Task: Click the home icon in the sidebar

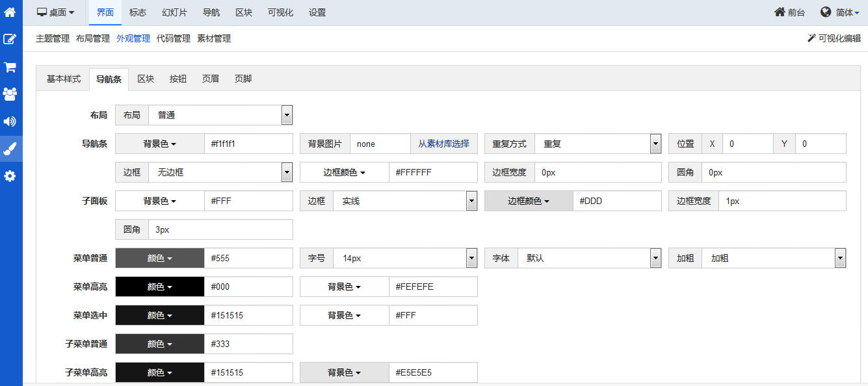Action: 10,12
